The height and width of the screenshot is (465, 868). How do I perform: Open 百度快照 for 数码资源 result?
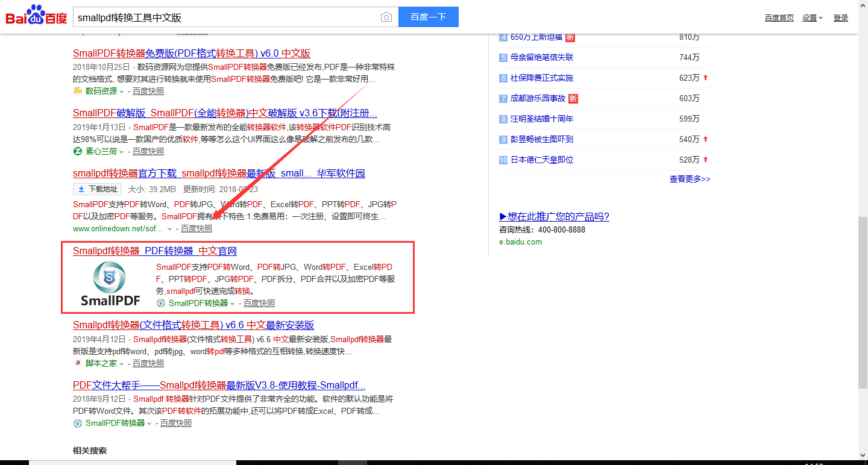148,91
